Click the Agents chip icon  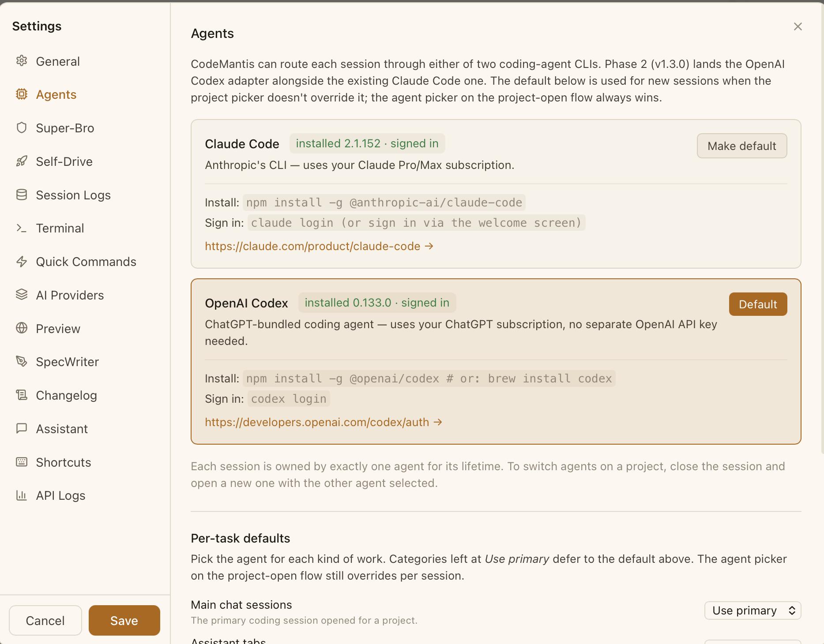pos(22,94)
